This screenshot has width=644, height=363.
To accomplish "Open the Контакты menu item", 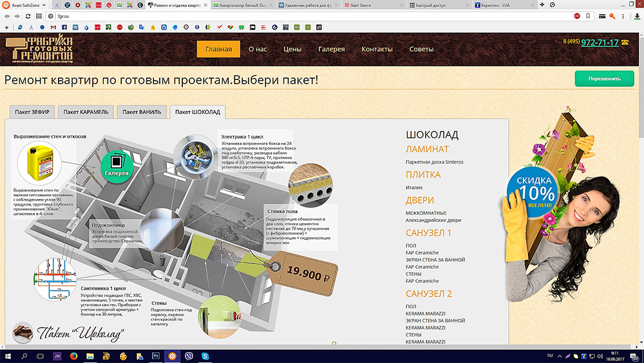I will [x=377, y=50].
